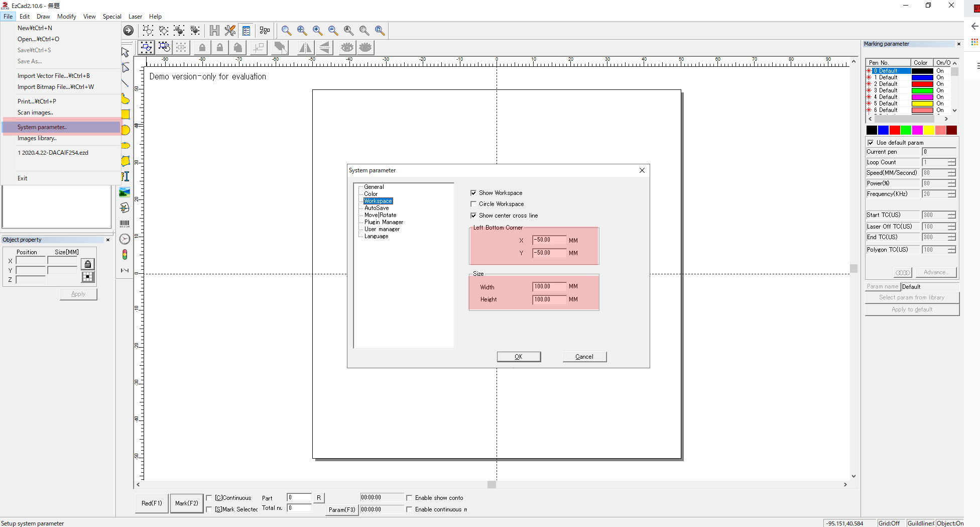This screenshot has height=527, width=980.
Task: Click the lock aspect ratio icon in Object property
Action: coord(88,264)
